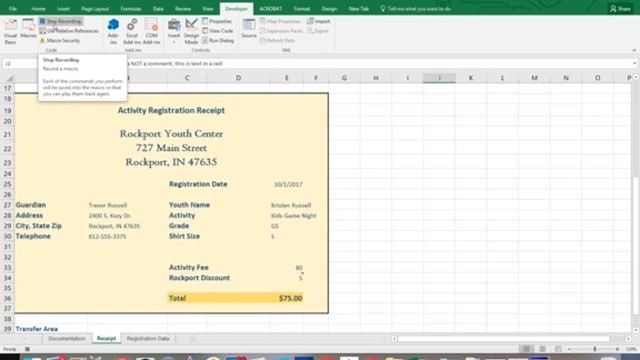The image size is (640, 360).
Task: Open the Documentation sheet tab
Action: (x=67, y=339)
